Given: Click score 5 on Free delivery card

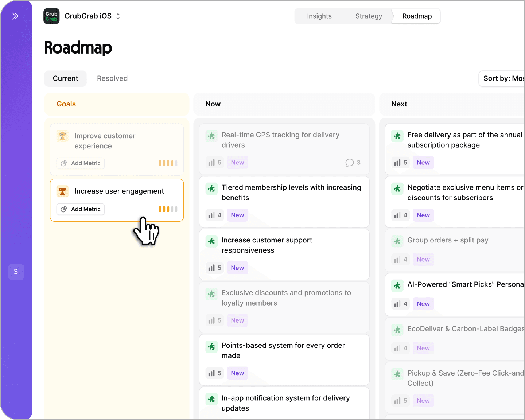Looking at the screenshot, I should click(401, 163).
